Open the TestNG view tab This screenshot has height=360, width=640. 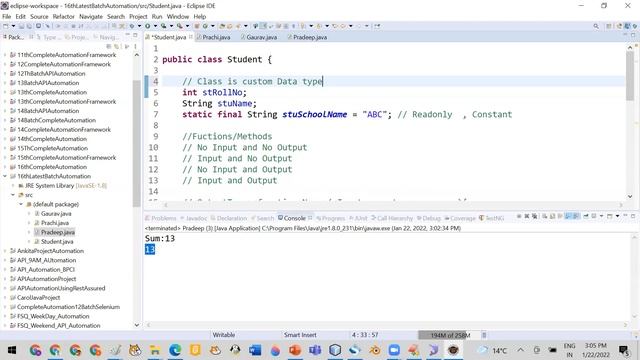tap(491, 218)
